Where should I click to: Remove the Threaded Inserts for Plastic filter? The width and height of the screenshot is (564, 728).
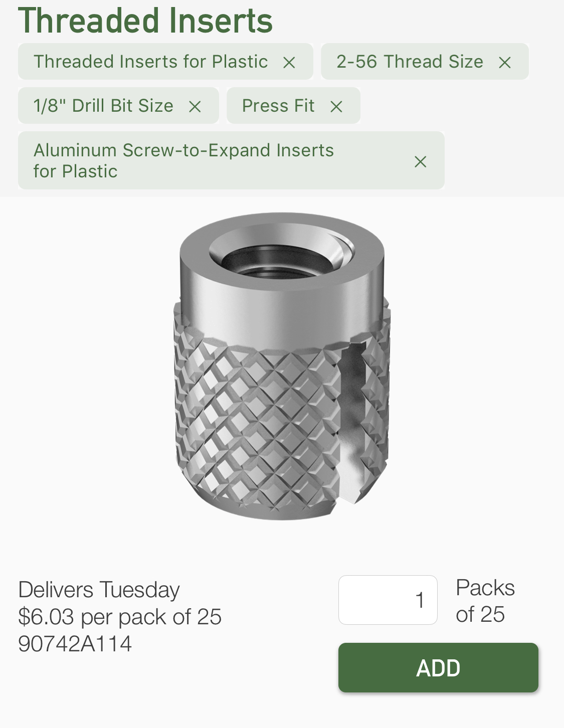pos(289,63)
